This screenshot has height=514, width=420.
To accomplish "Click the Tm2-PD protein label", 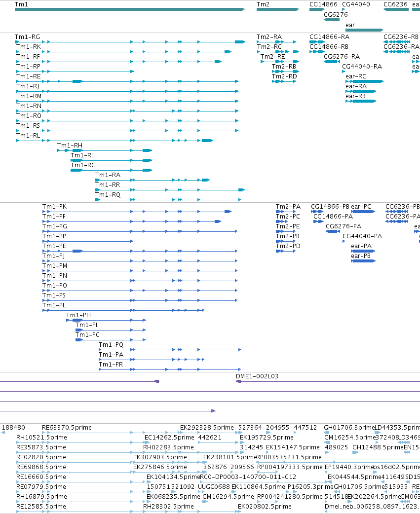I will point(288,246).
